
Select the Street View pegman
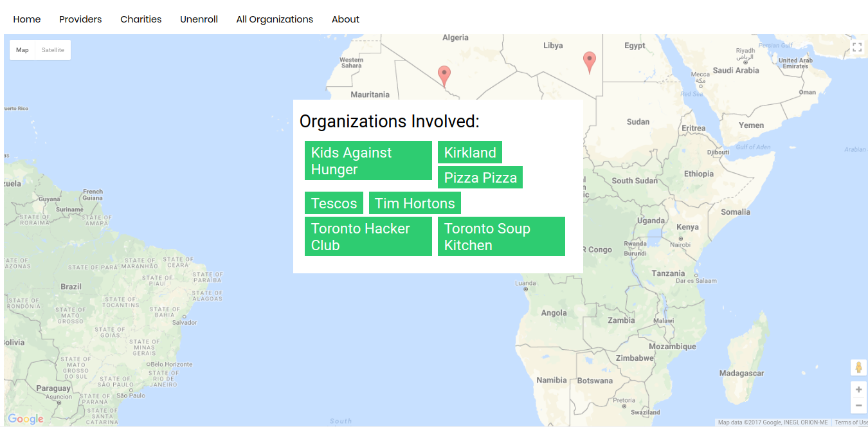click(858, 368)
